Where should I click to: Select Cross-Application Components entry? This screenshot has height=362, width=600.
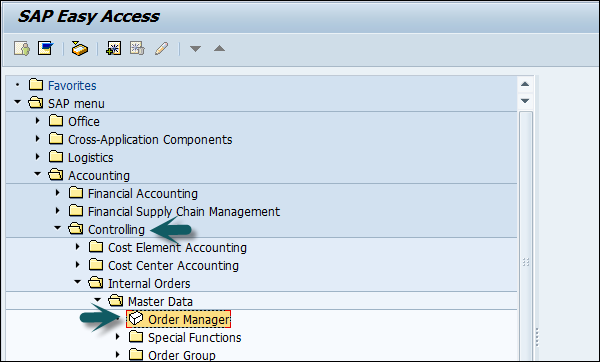coord(150,140)
